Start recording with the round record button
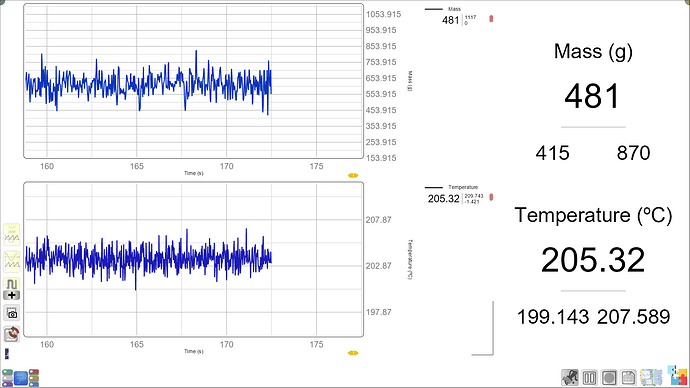Viewport: 690px width, 388px height. pyautogui.click(x=609, y=377)
